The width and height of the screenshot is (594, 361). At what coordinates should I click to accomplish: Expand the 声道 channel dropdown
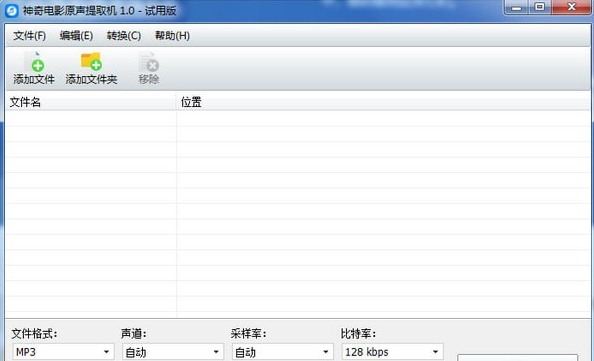pos(173,352)
